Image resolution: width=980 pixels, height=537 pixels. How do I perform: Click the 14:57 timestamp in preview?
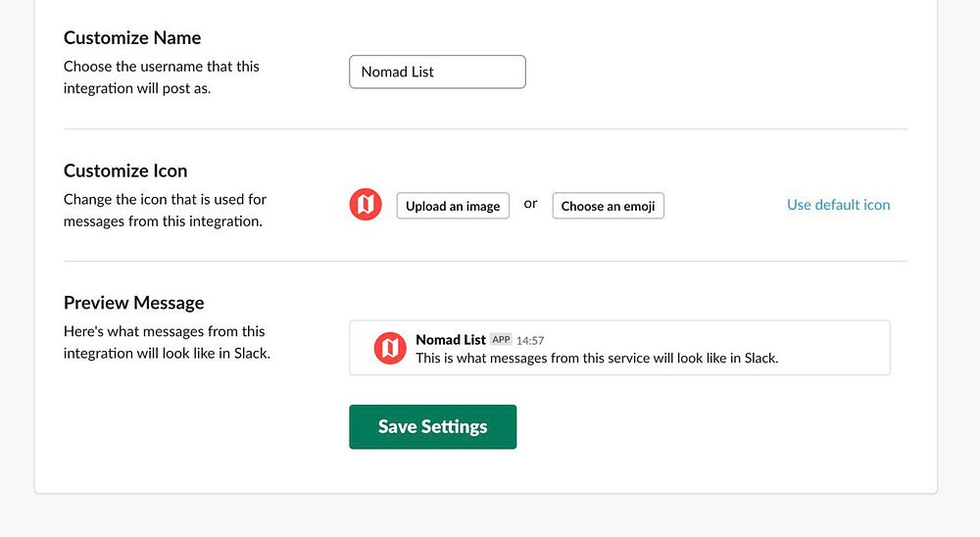pyautogui.click(x=530, y=341)
